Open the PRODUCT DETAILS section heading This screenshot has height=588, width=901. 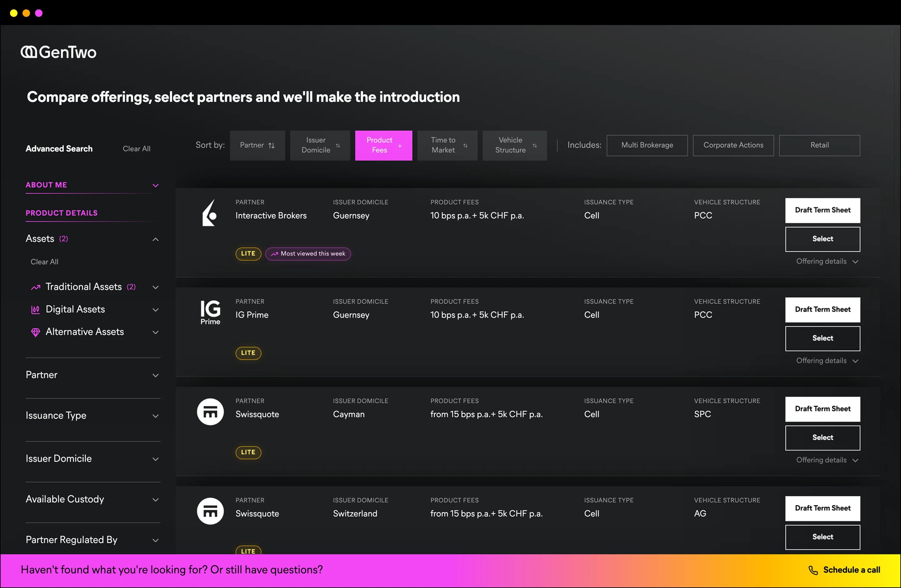(61, 213)
